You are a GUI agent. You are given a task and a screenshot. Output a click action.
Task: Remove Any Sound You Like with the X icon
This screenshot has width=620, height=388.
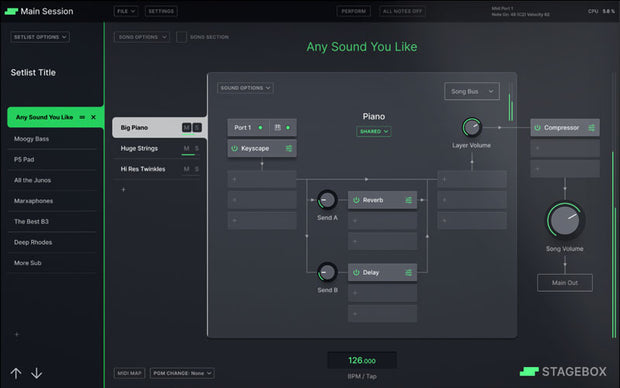click(93, 117)
